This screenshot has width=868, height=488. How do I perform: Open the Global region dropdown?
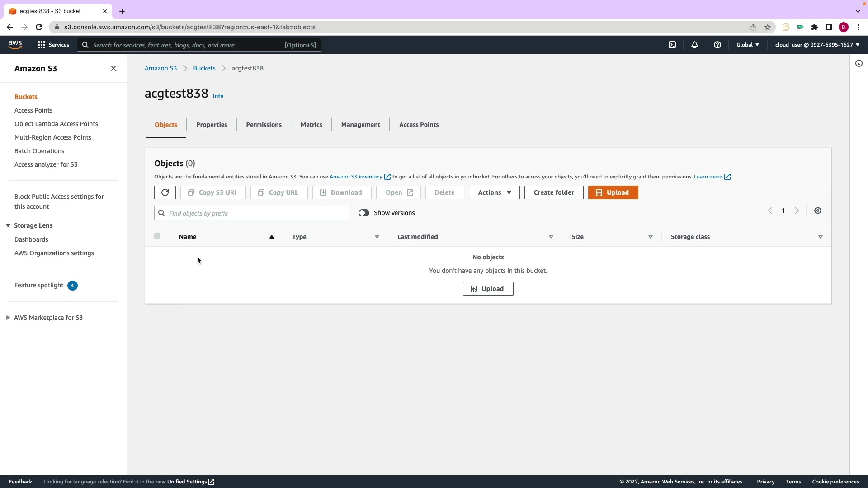[x=748, y=45]
